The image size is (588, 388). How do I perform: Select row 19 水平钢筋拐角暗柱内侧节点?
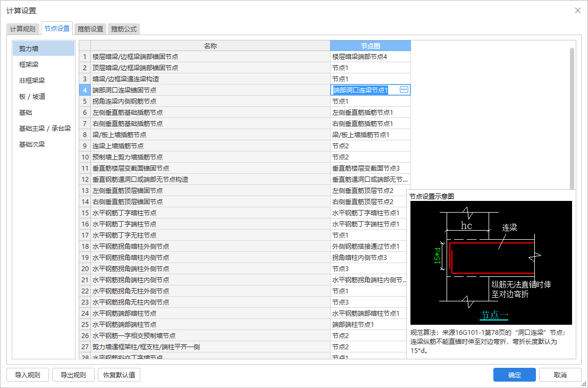pos(211,258)
